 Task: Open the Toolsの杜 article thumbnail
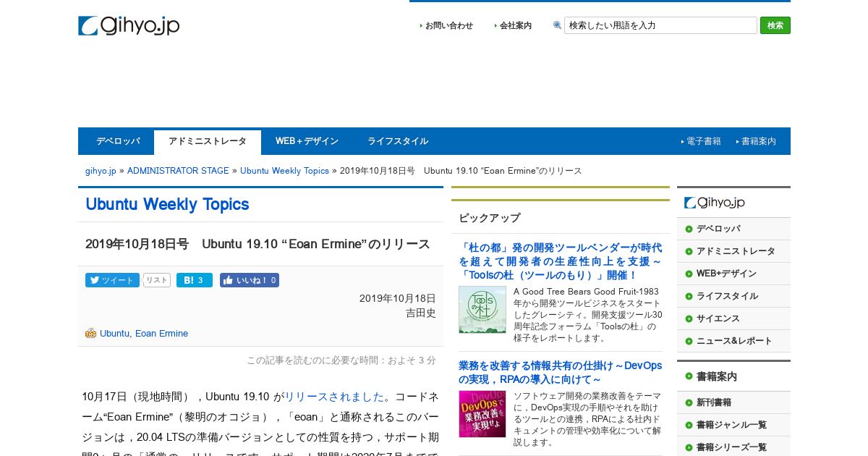point(482,310)
